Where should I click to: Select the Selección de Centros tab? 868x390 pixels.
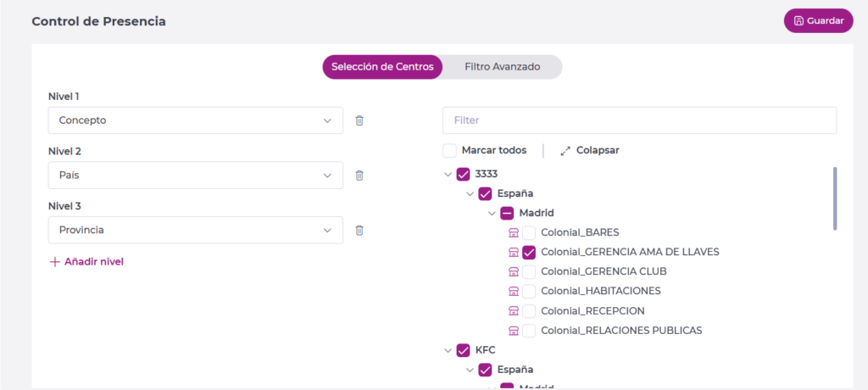[x=382, y=67]
